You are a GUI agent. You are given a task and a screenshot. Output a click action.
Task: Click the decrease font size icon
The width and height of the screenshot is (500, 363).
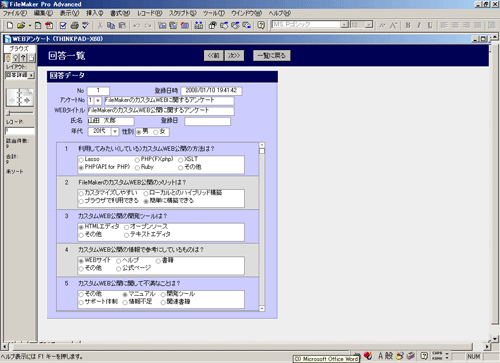(383, 25)
